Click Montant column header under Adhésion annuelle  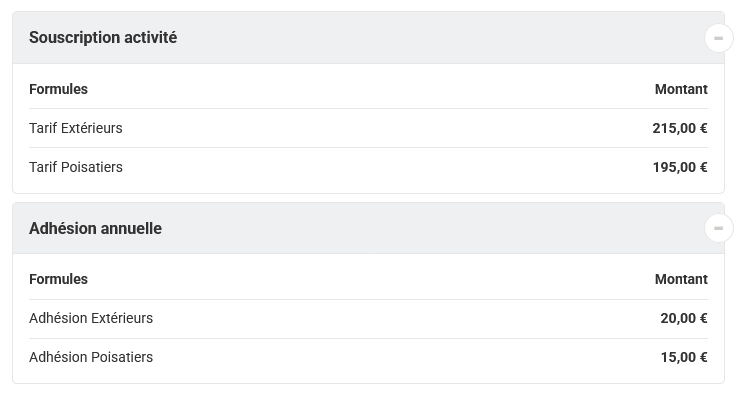click(681, 279)
